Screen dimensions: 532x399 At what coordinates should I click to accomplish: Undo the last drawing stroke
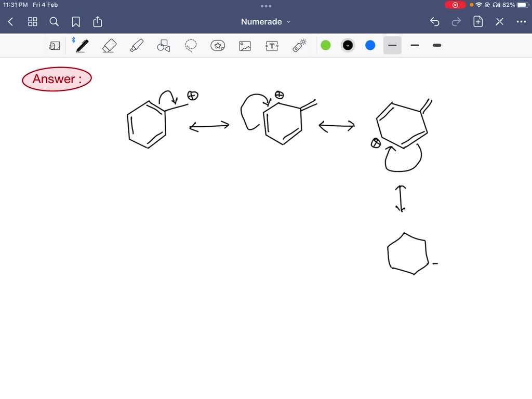[x=435, y=22]
